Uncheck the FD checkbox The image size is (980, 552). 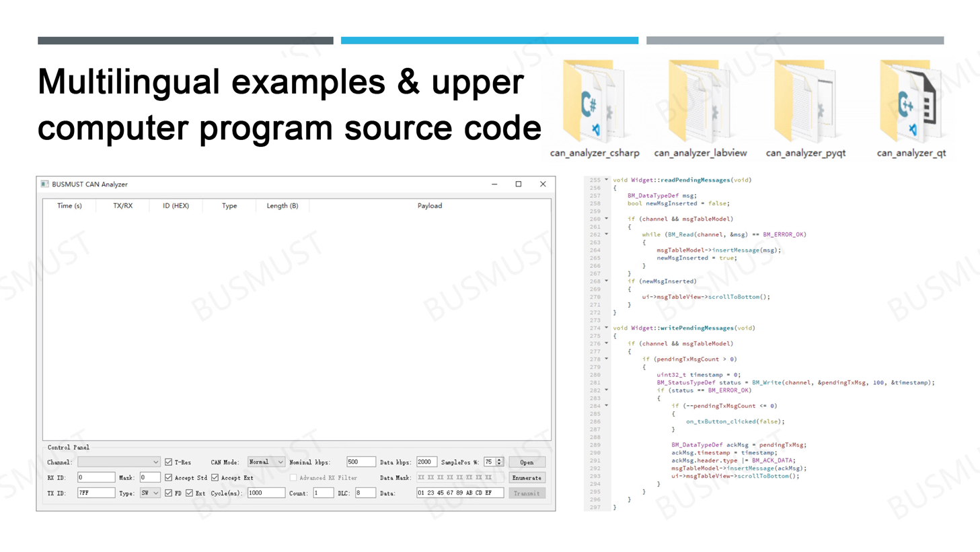168,493
